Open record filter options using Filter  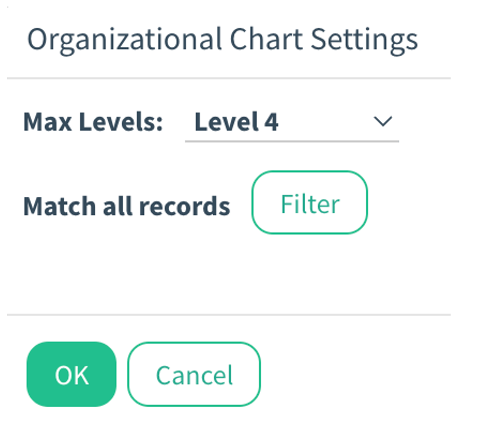310,202
